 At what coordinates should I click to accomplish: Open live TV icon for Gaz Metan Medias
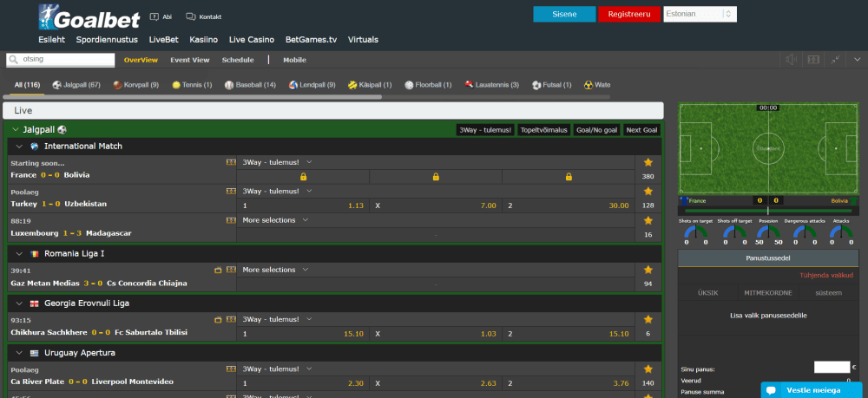tap(218, 271)
